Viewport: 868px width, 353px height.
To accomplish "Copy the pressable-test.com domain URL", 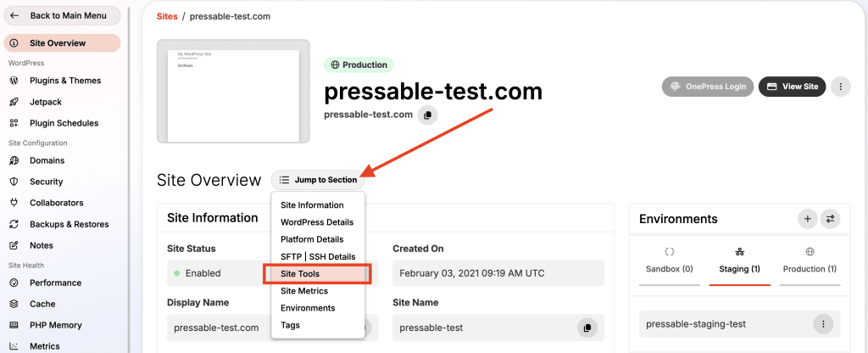I will tap(428, 115).
